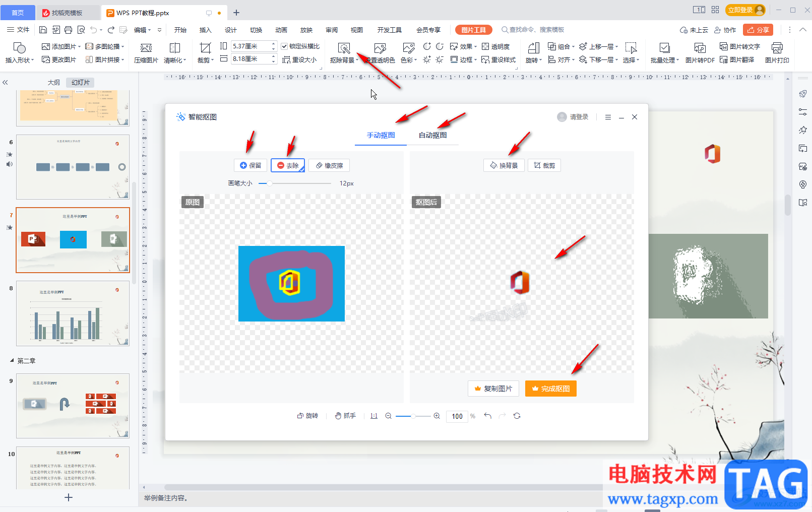
Task: Open the 效果 effects dropdown
Action: tap(463, 46)
